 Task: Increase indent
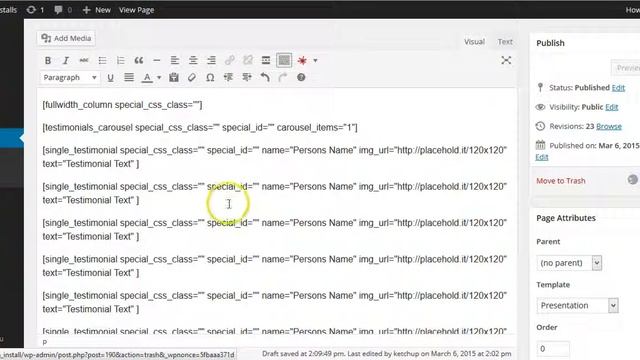(x=247, y=77)
